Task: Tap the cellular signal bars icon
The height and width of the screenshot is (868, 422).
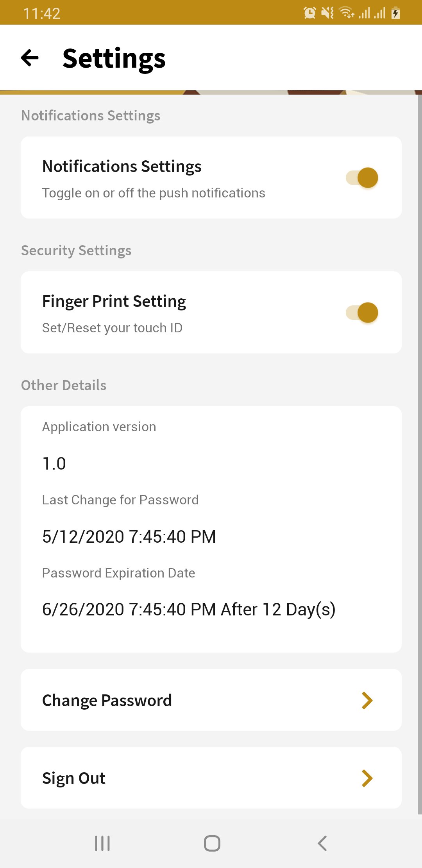Action: [x=372, y=13]
